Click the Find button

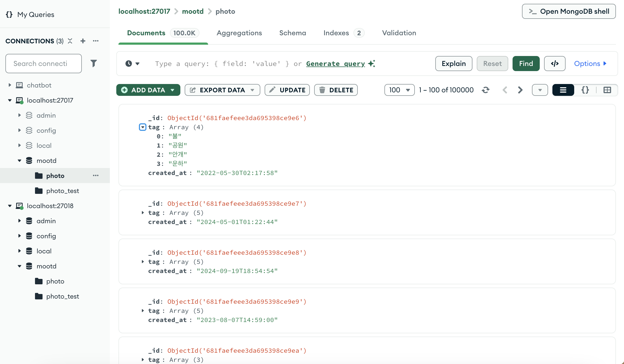click(526, 64)
